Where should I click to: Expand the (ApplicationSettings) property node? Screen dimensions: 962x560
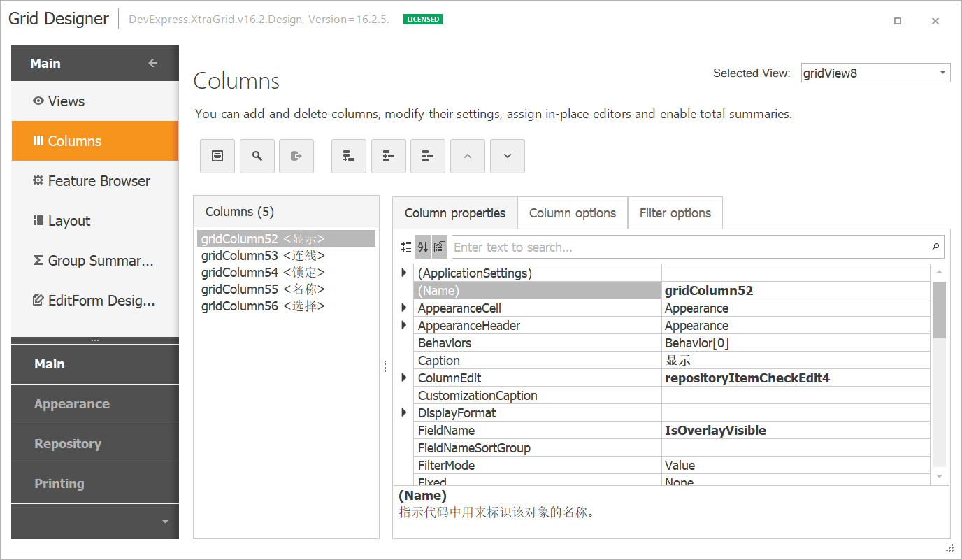coord(404,273)
